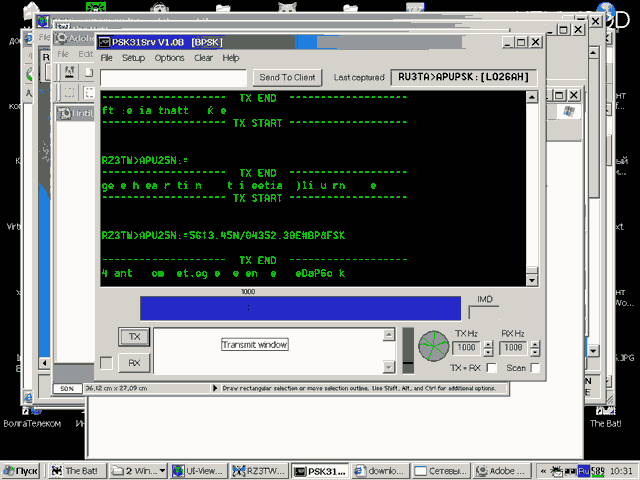The width and height of the screenshot is (640, 480).
Task: Click the blue waterfall spectrum tuning bar
Action: click(300, 308)
